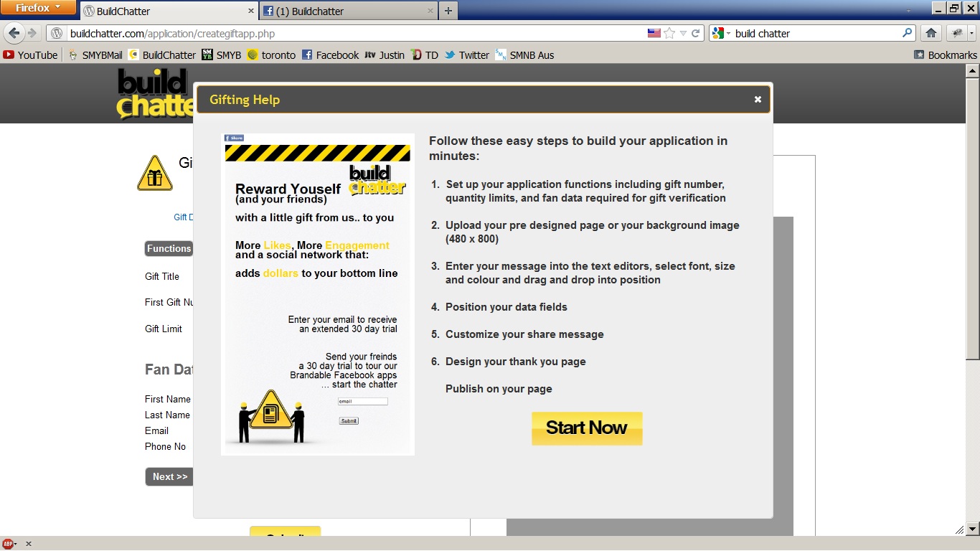Click the US flag icon in the address bar
980x551 pixels.
tap(654, 33)
